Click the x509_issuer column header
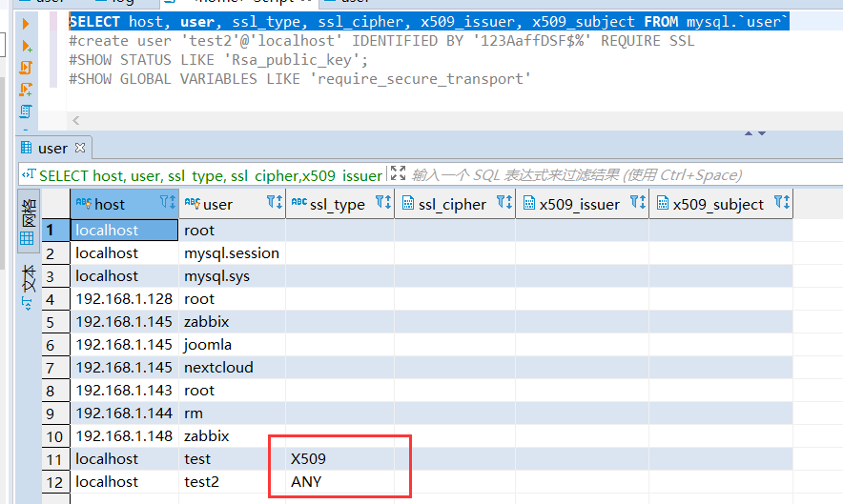The image size is (843, 504). click(x=579, y=204)
